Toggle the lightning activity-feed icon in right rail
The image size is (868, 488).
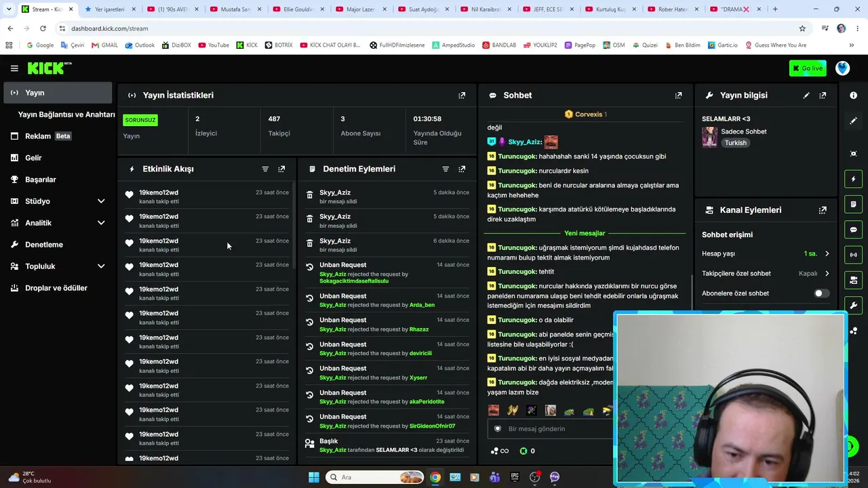pyautogui.click(x=853, y=179)
